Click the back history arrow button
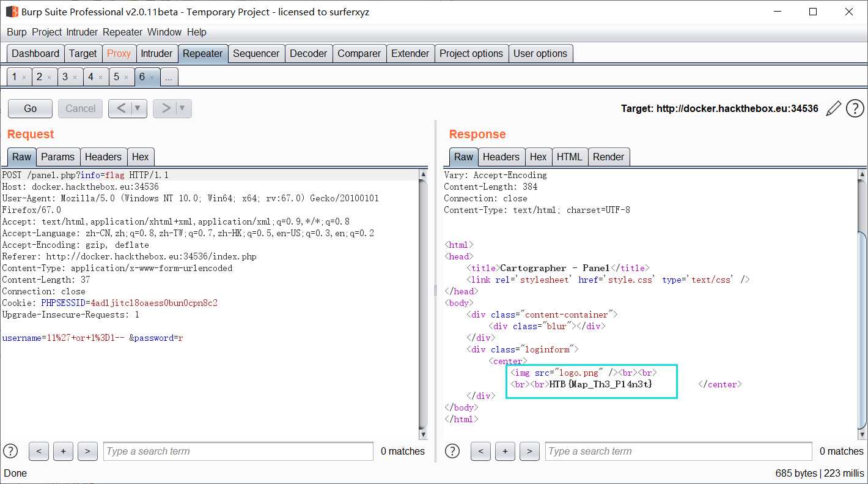 (120, 108)
